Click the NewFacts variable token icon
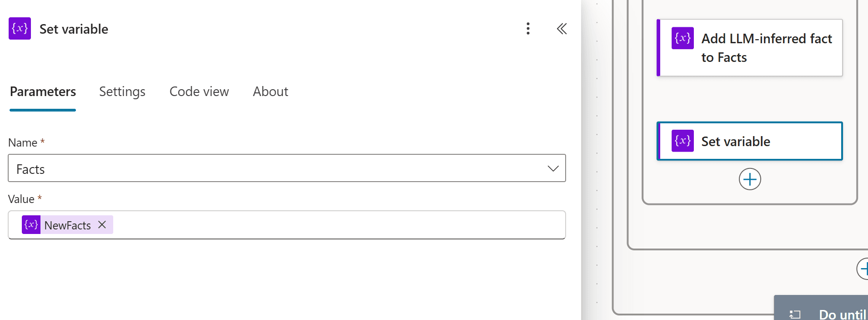868x320 pixels. pyautogui.click(x=31, y=225)
